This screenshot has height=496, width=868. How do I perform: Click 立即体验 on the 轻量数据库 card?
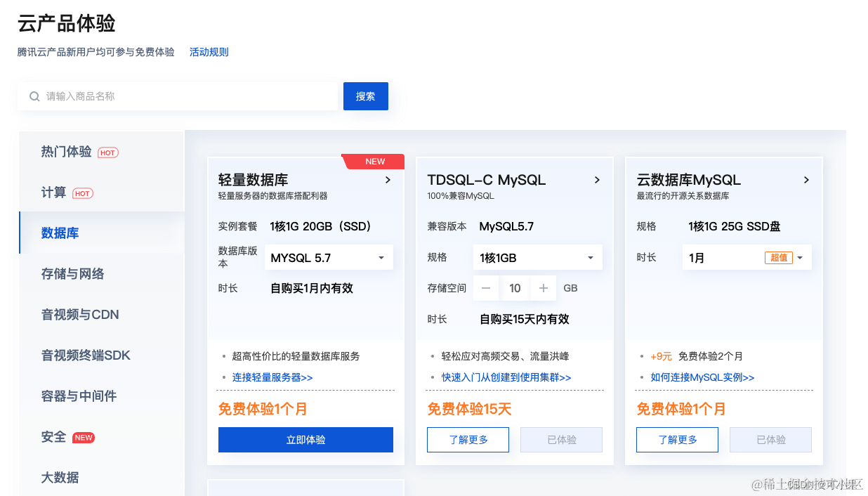[x=305, y=439]
